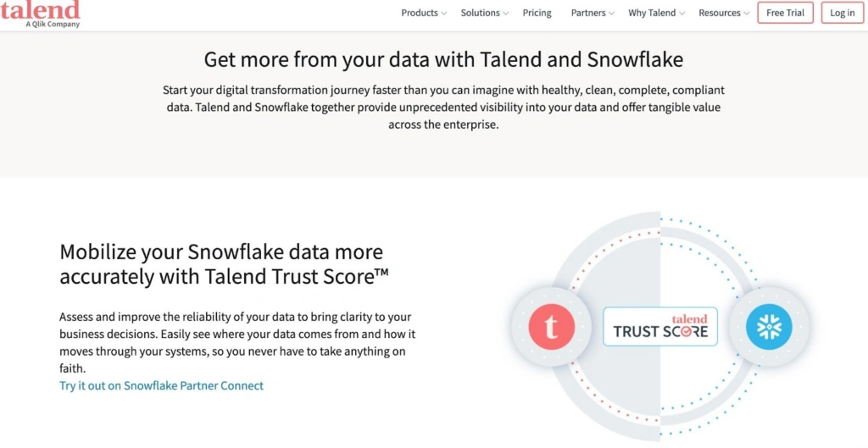Expand the Solutions dropdown chevron
Image resolution: width=868 pixels, height=448 pixels.
pos(506,14)
